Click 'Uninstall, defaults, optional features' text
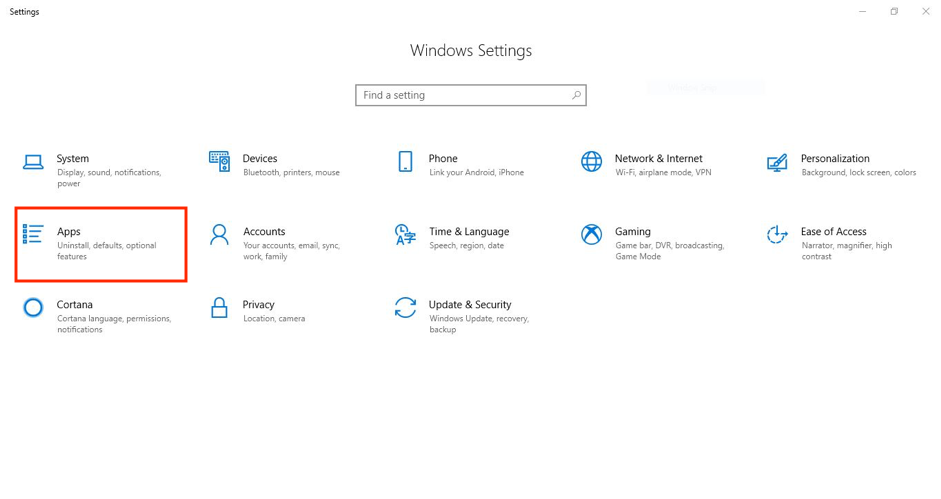This screenshot has height=499, width=941. (107, 251)
